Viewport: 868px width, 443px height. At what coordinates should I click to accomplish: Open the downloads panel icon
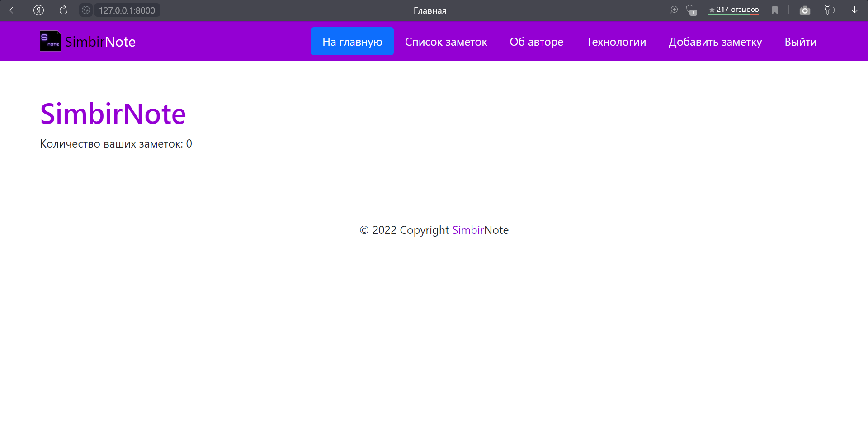854,10
